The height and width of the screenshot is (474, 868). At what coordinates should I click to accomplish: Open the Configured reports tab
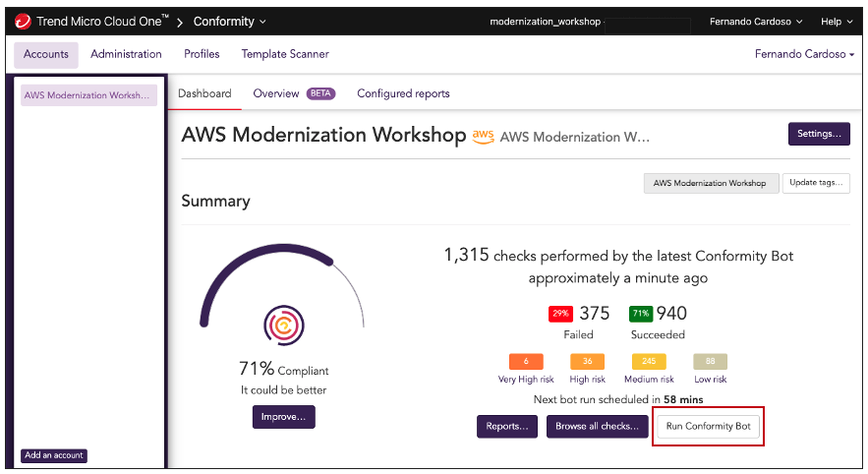point(403,93)
